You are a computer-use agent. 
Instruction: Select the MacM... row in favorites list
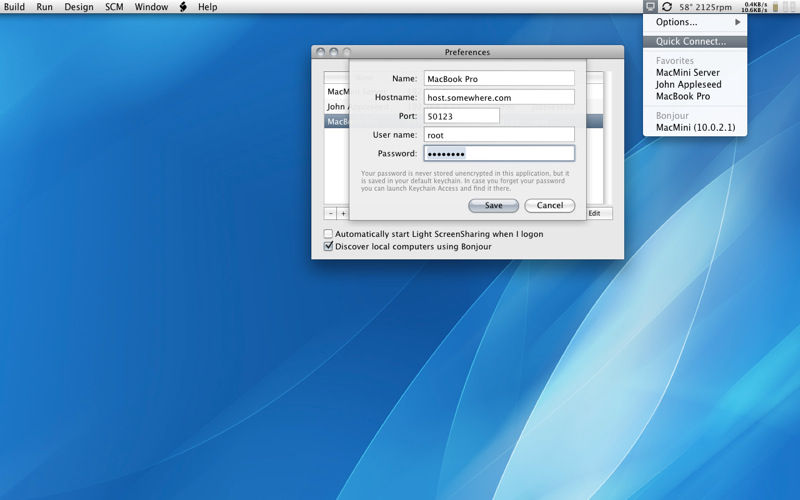pos(337,92)
